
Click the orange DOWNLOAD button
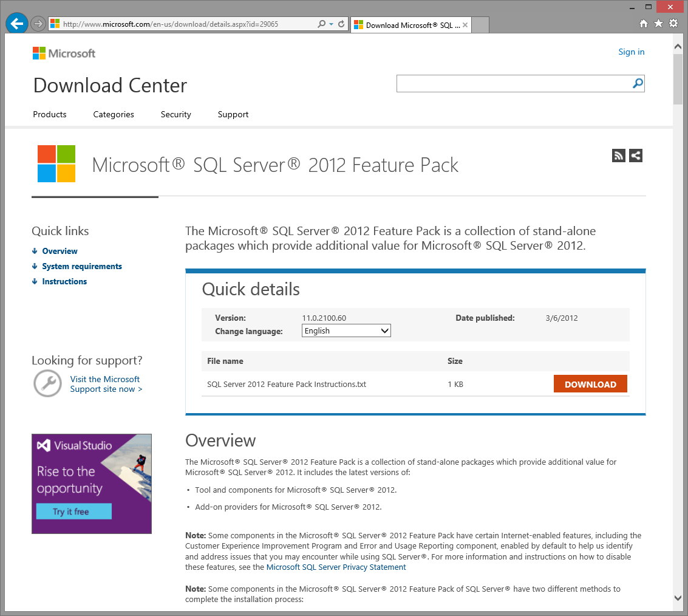590,385
